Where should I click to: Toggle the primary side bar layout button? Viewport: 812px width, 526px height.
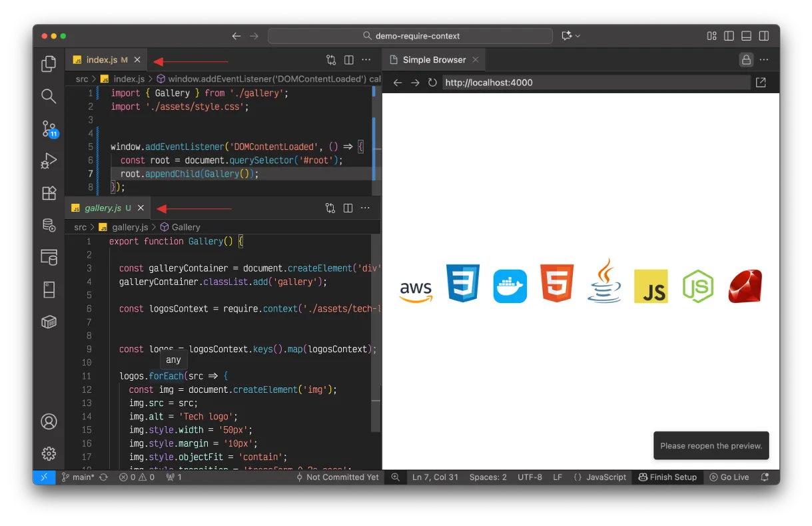[x=729, y=36]
